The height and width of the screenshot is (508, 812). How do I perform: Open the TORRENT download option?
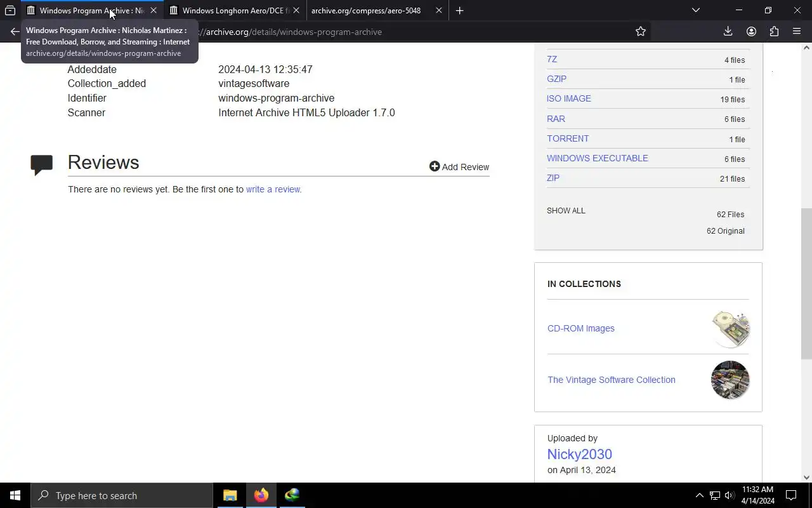[568, 138]
